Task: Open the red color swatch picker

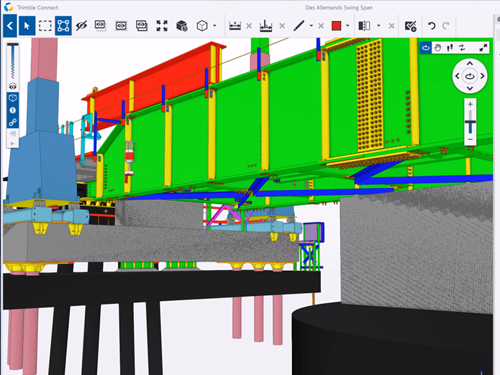Action: point(336,26)
